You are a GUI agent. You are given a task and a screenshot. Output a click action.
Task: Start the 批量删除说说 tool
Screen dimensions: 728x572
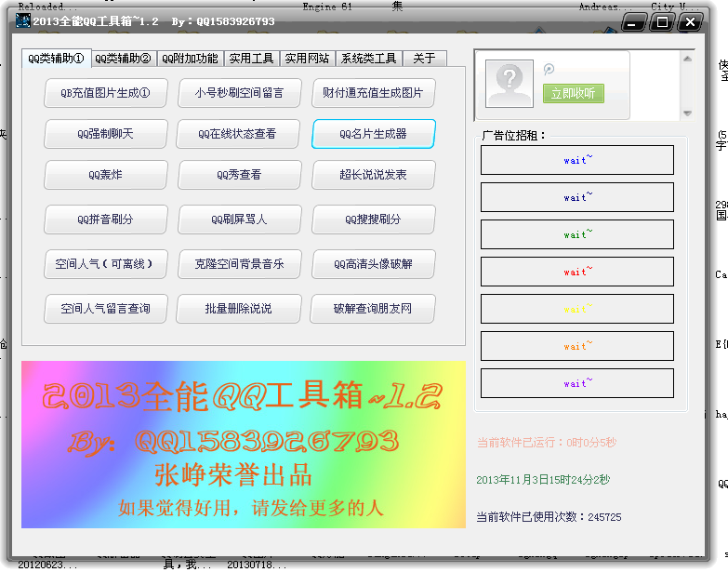tap(239, 309)
